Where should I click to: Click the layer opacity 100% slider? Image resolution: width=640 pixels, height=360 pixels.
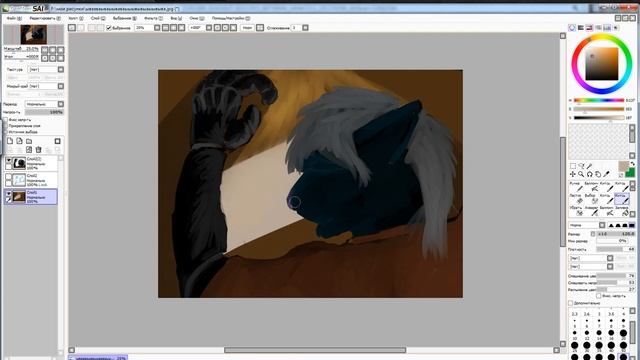coord(44,112)
